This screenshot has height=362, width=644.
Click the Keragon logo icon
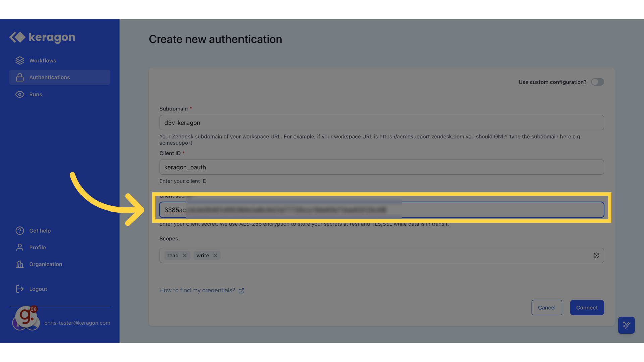pos(17,37)
